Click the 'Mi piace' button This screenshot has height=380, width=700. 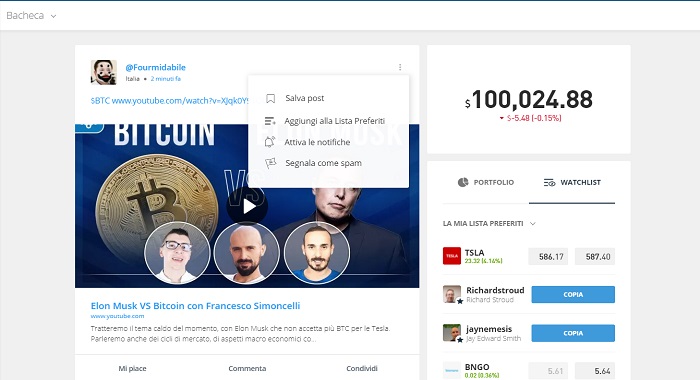[132, 368]
